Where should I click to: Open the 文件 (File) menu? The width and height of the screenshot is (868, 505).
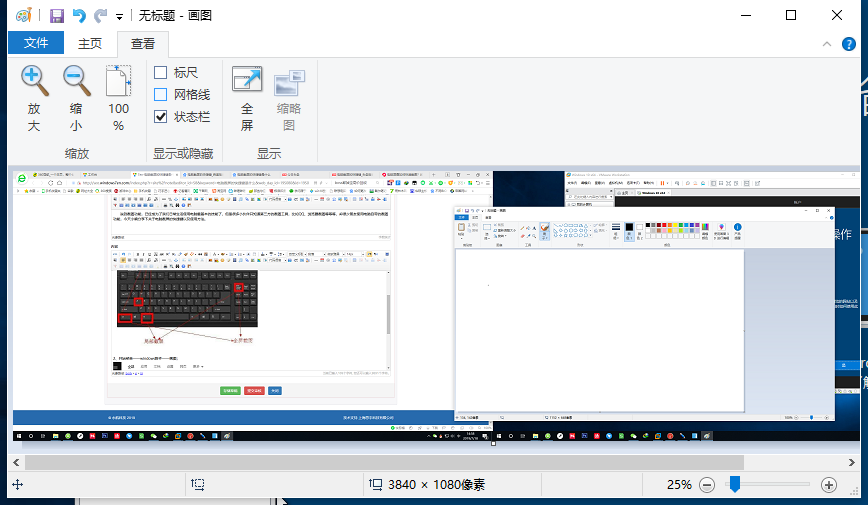pyautogui.click(x=36, y=43)
